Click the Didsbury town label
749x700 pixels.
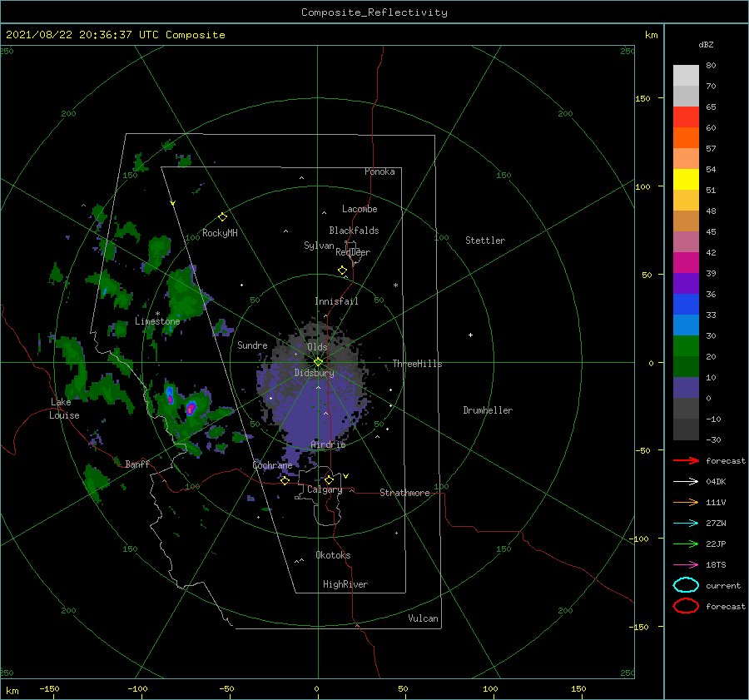315,373
